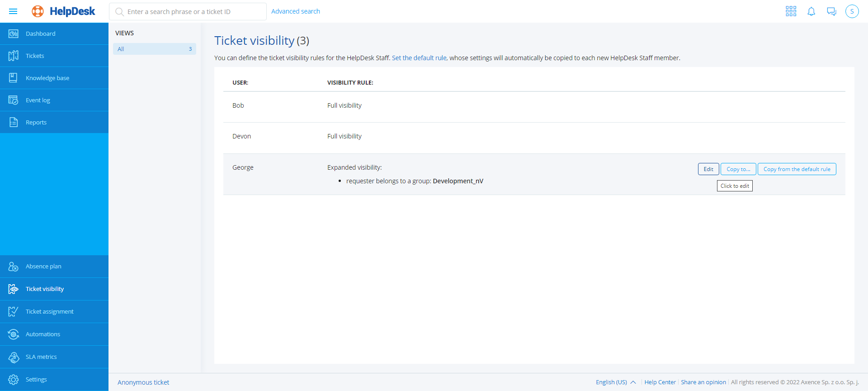Viewport: 868px width, 391px height.
Task: Click the SLA metrics icon
Action: (14, 357)
